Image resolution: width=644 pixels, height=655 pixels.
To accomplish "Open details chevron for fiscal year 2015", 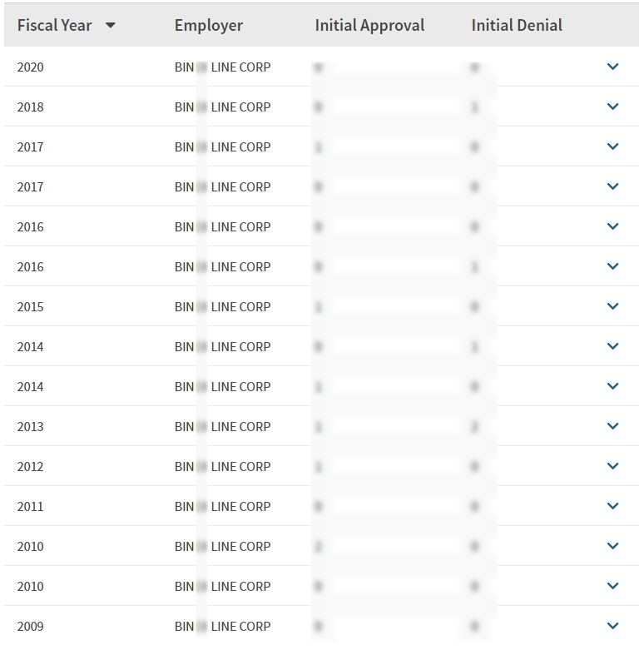I will (613, 306).
